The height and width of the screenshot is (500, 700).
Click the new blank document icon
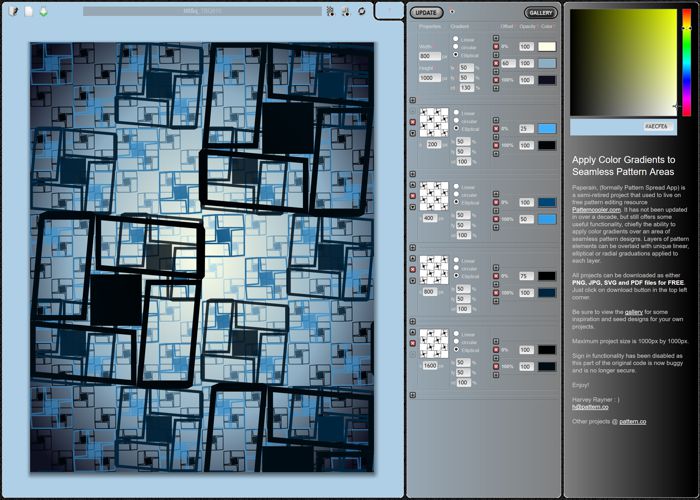point(29,11)
